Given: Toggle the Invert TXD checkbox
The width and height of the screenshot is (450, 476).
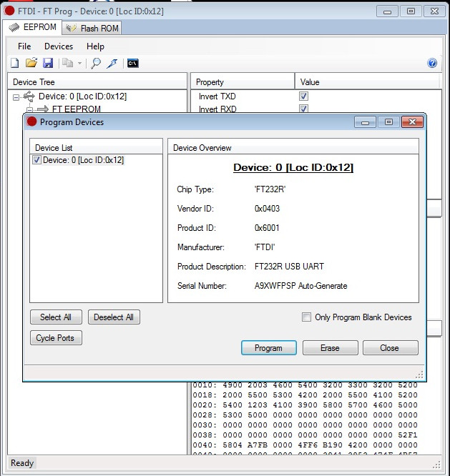Looking at the screenshot, I should 303,96.
